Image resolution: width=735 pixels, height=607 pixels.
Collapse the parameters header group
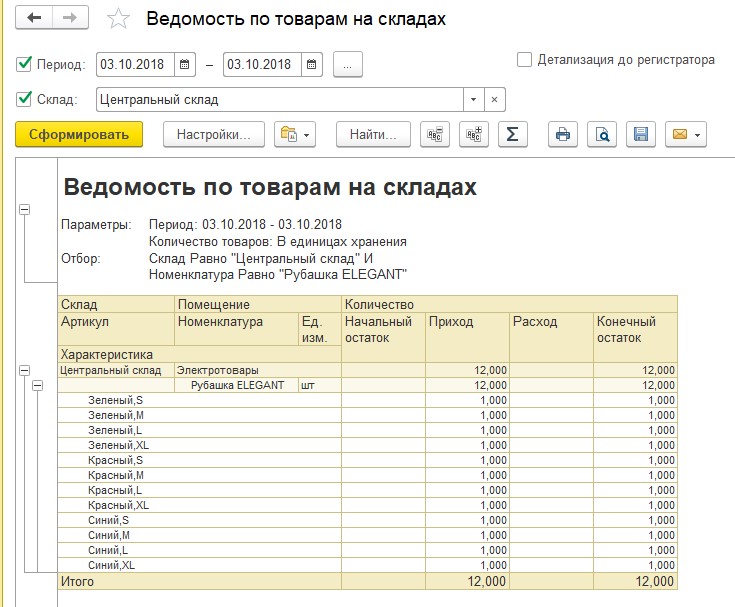(x=24, y=210)
